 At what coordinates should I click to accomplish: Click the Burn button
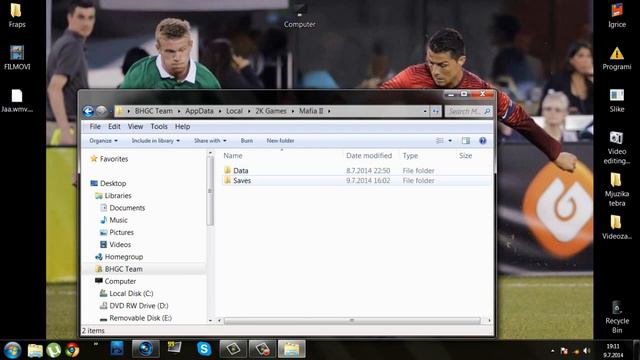(247, 140)
